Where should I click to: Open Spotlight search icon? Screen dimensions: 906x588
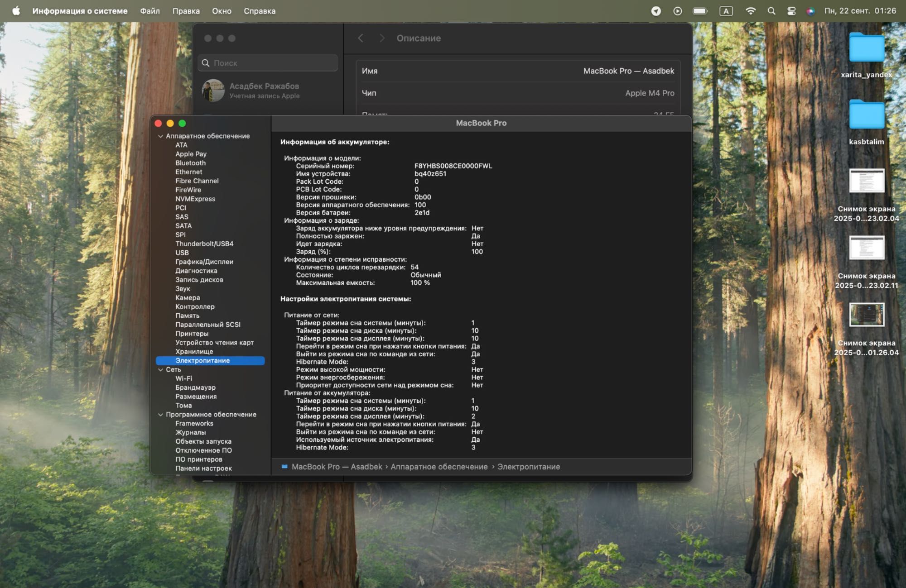point(771,11)
